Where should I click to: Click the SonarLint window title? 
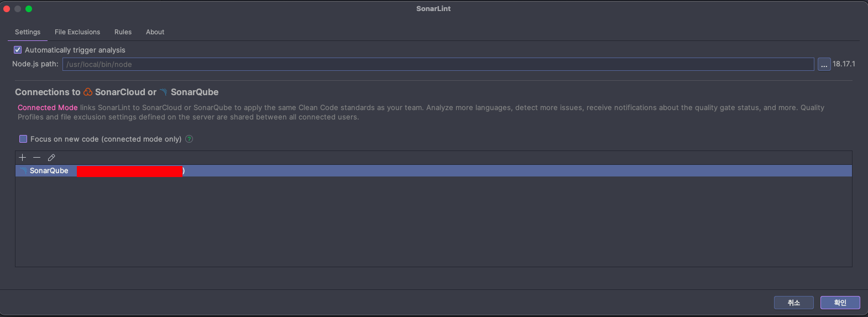433,9
